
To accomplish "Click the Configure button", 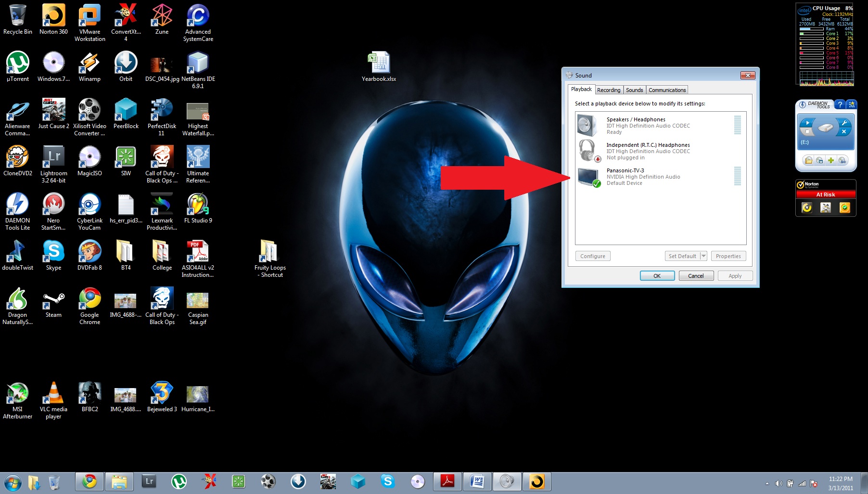I will click(x=593, y=256).
